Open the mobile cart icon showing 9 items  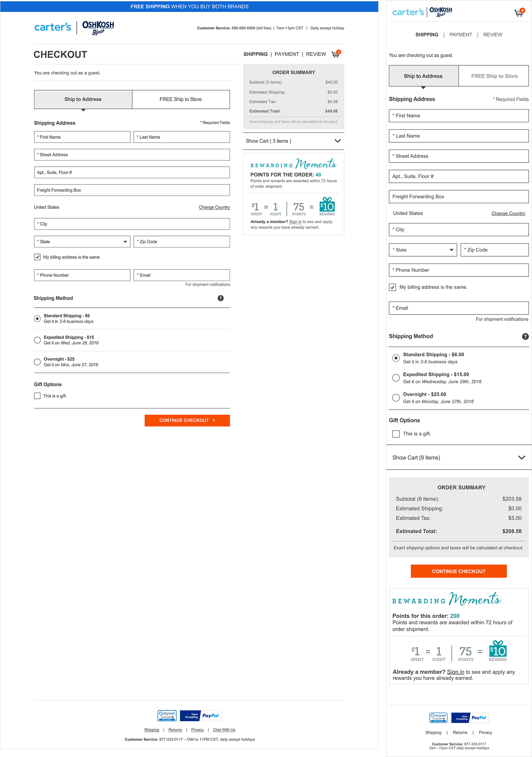(x=518, y=12)
